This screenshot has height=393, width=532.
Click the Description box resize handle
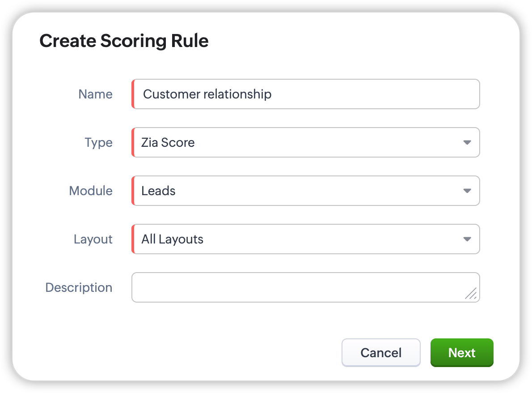[x=471, y=294]
